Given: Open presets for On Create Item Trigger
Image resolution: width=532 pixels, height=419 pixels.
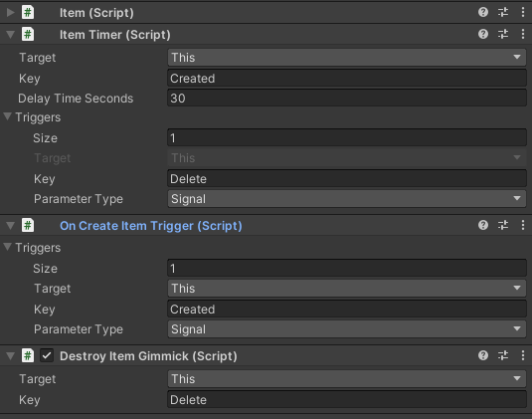Looking at the screenshot, I should coord(503,225).
